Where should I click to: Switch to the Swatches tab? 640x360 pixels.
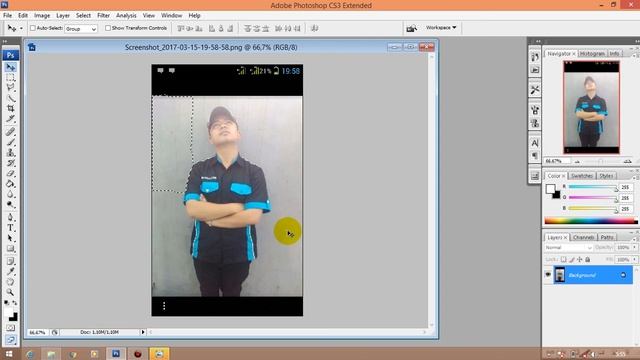582,176
